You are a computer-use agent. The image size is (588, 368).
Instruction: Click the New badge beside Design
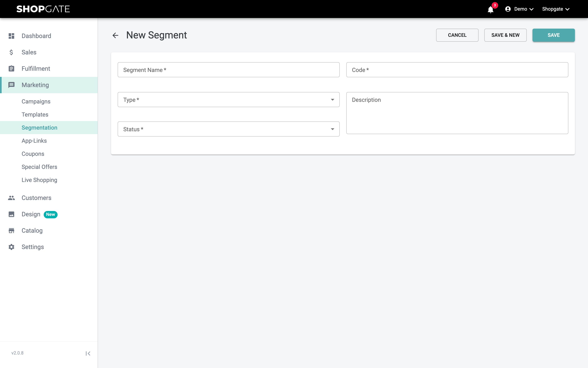pyautogui.click(x=51, y=214)
